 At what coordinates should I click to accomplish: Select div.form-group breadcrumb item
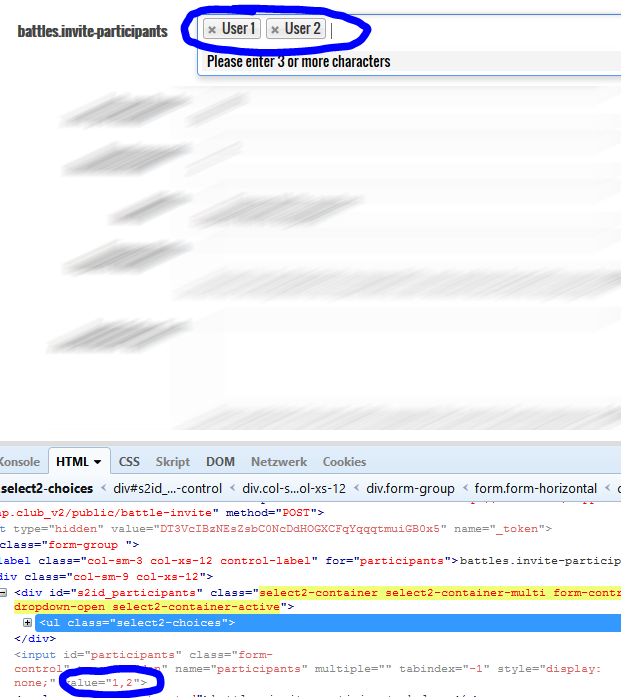410,489
